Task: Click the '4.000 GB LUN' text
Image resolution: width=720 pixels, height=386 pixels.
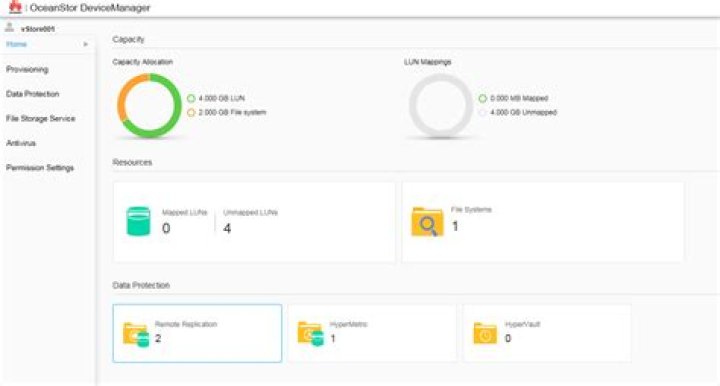Action: point(222,98)
